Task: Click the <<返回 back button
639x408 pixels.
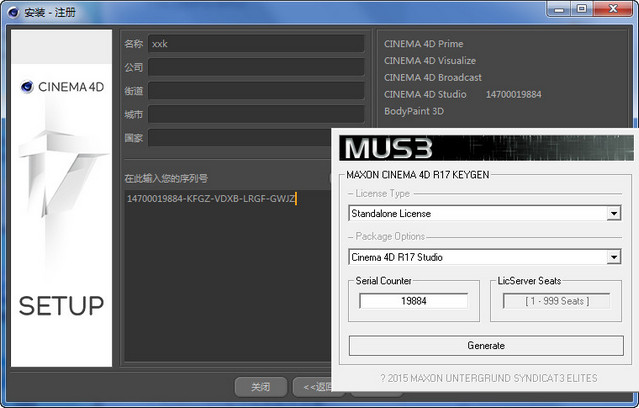Action: pyautogui.click(x=313, y=386)
